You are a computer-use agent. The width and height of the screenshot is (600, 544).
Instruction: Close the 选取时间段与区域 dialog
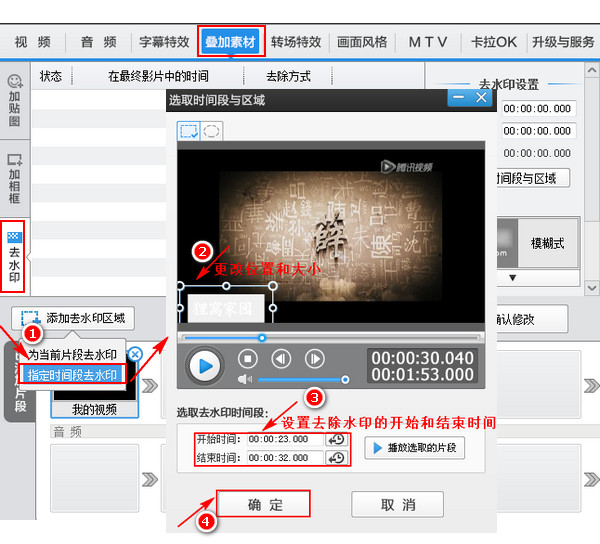point(481,98)
